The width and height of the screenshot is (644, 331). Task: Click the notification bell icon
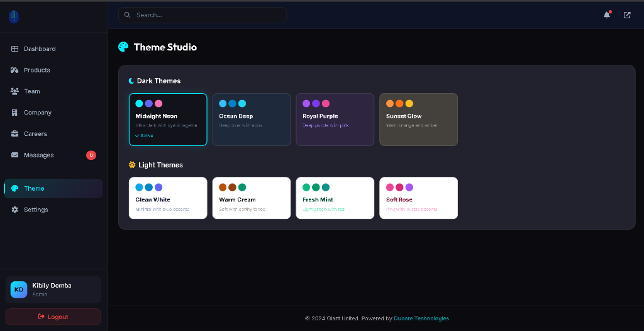pyautogui.click(x=607, y=15)
